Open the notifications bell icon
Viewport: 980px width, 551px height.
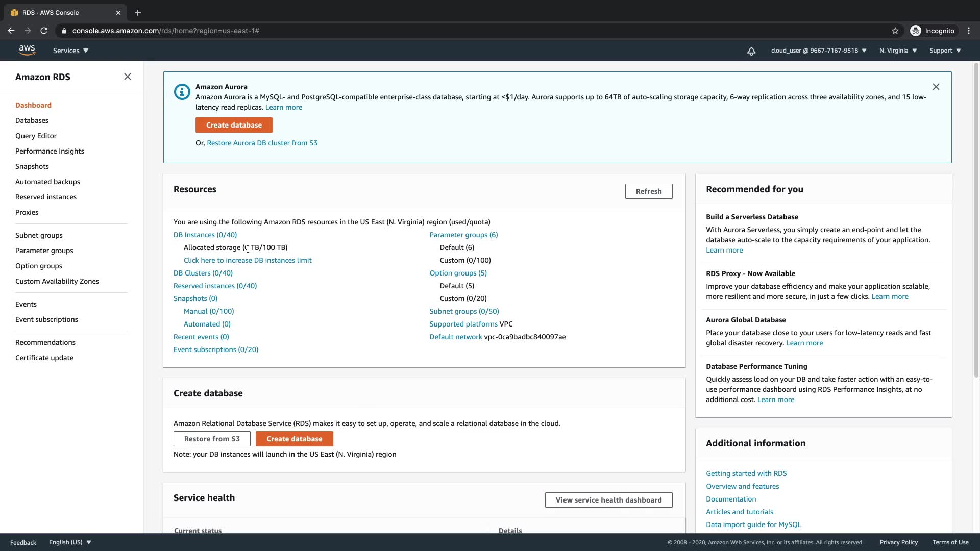751,51
